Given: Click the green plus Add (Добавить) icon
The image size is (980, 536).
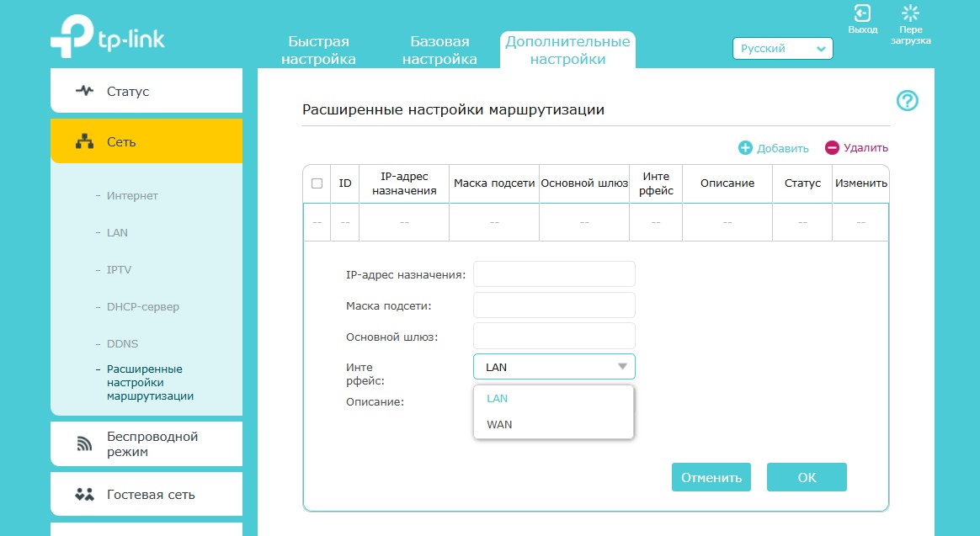Looking at the screenshot, I should (x=745, y=148).
